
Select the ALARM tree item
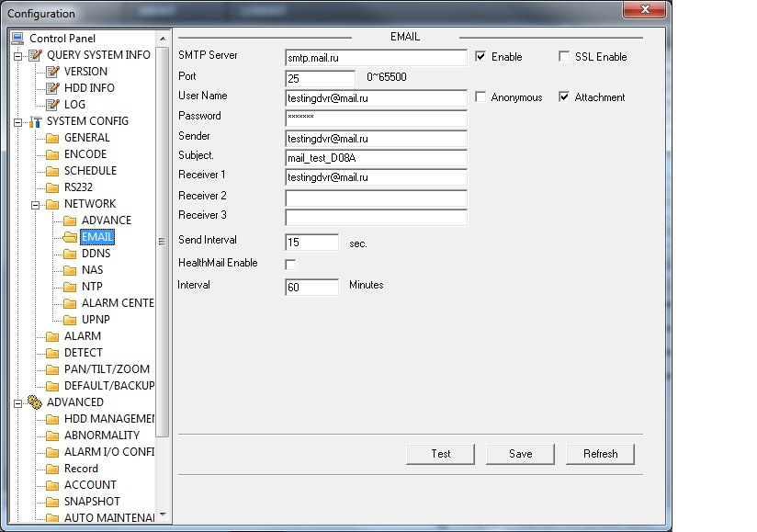point(83,336)
